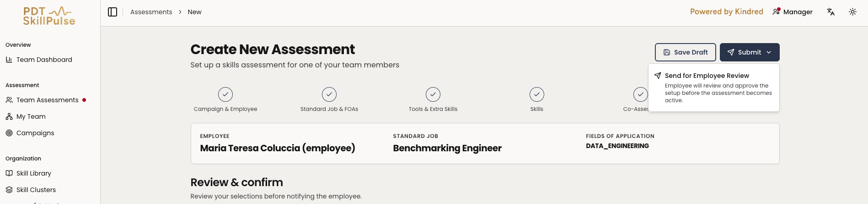Switch theme with the sun icon
Image resolution: width=868 pixels, height=204 pixels.
pyautogui.click(x=853, y=12)
